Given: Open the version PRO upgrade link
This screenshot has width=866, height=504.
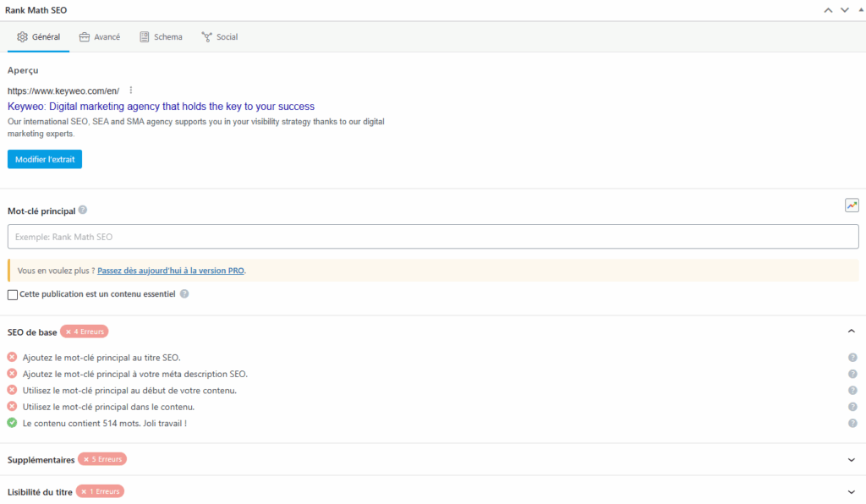Looking at the screenshot, I should pos(171,270).
